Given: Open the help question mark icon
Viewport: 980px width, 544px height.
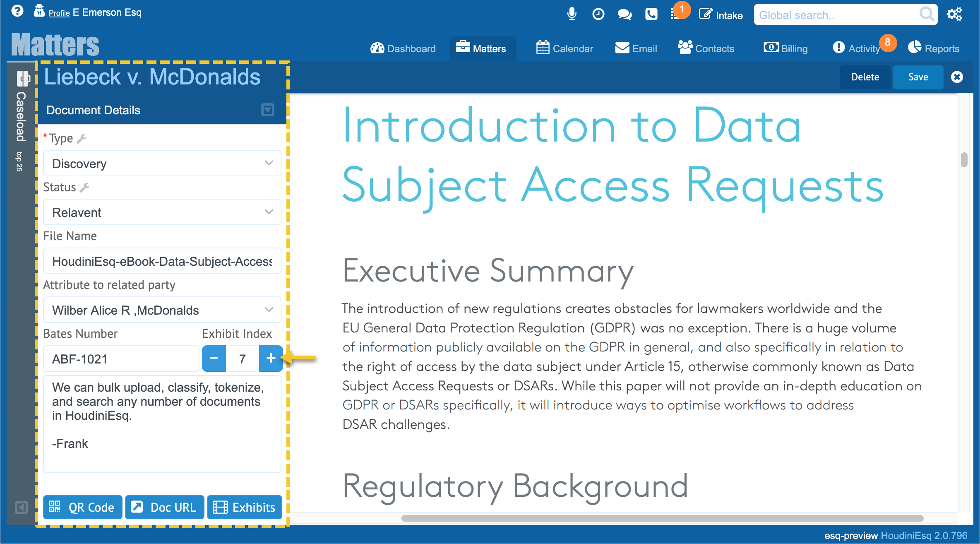Looking at the screenshot, I should pos(17,11).
